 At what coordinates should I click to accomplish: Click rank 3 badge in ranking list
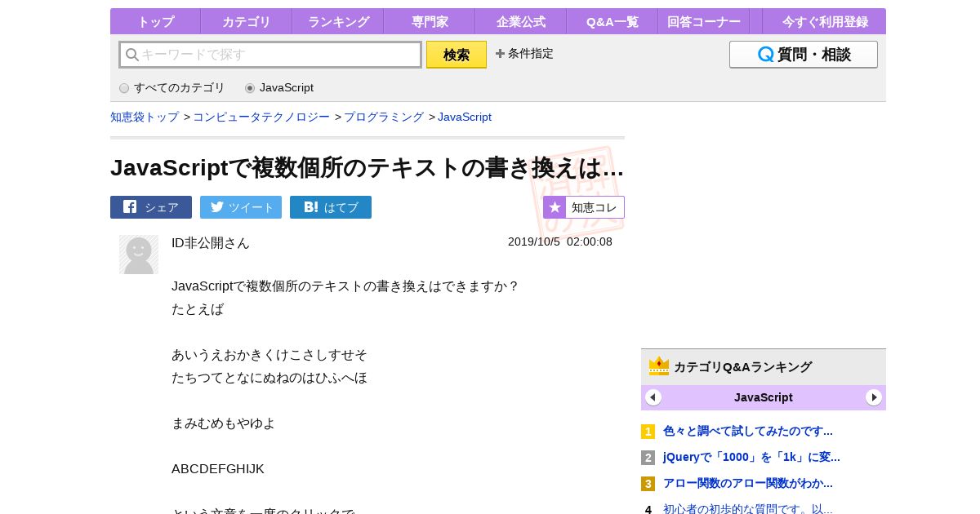tap(648, 484)
